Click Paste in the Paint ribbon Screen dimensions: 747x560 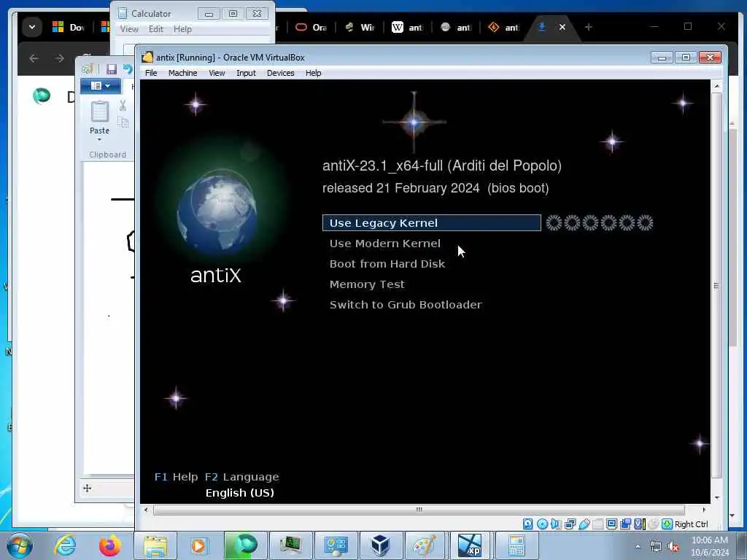coord(99,117)
